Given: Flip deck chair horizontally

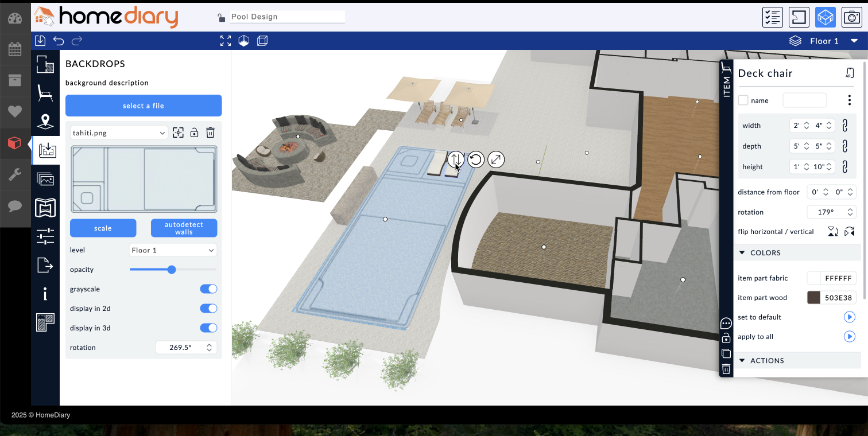Looking at the screenshot, I should click(832, 232).
